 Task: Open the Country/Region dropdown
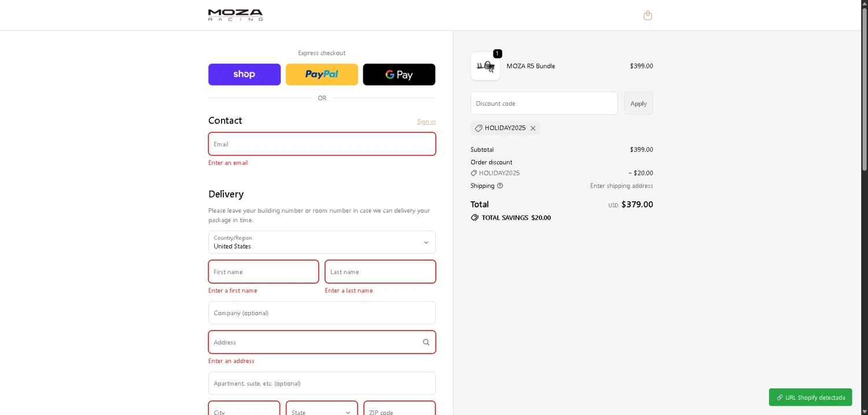[x=322, y=242]
